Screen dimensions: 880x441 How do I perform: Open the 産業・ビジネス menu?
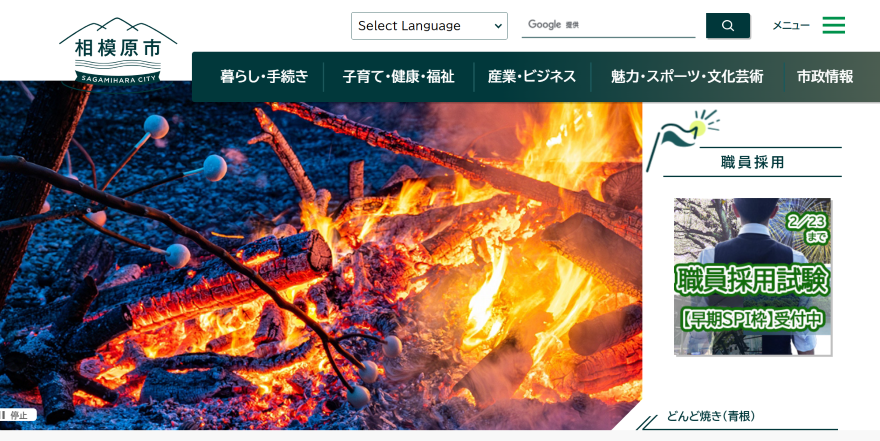click(x=531, y=77)
